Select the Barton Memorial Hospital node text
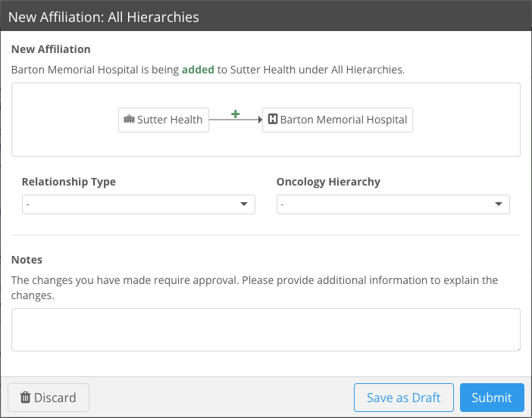 coord(343,120)
